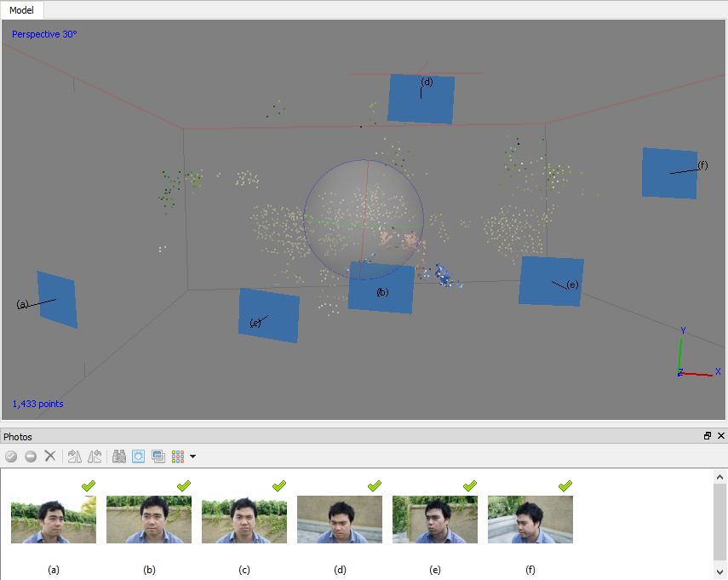Viewport: 728px width, 580px height.
Task: Click the Disable Cameras icon
Action: pos(31,457)
